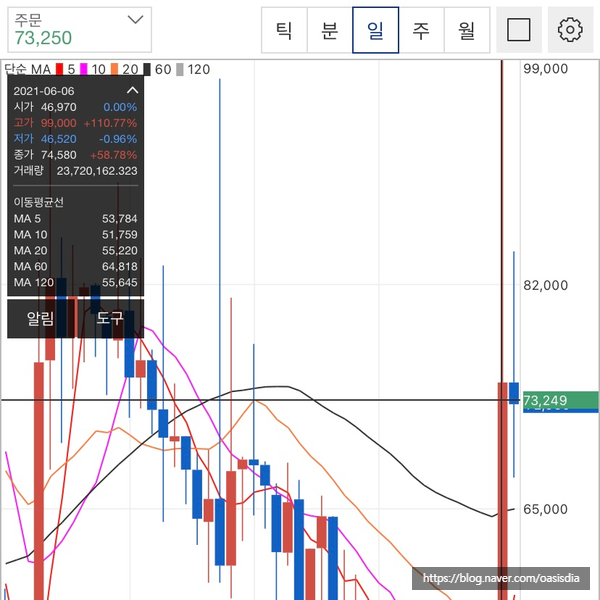This screenshot has height=600, width=600.
Task: Switch to the 월 monthly chart tab
Action: point(467,30)
